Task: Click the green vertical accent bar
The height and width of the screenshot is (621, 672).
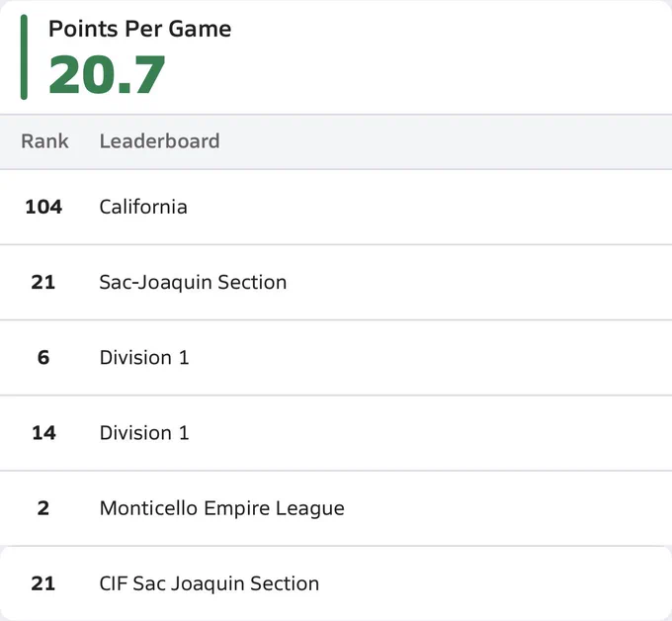Action: coord(24,57)
